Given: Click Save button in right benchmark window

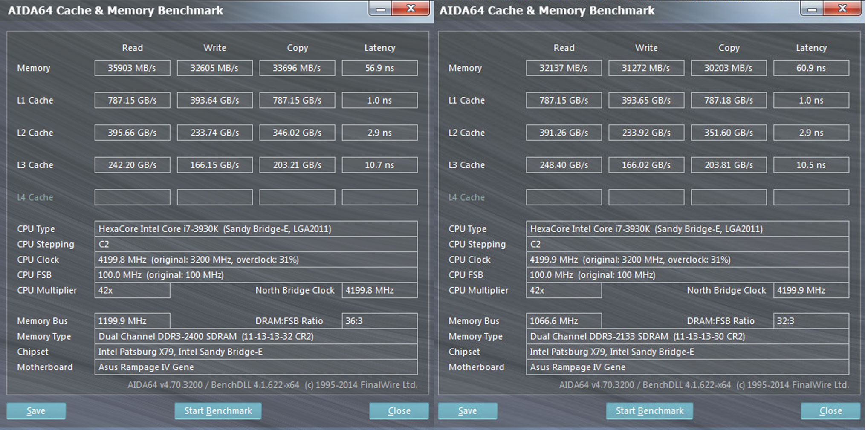Looking at the screenshot, I should point(468,411).
